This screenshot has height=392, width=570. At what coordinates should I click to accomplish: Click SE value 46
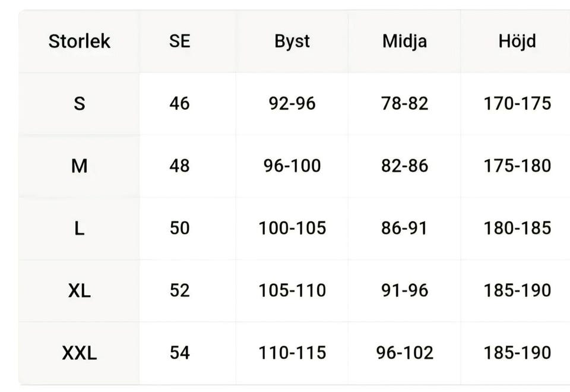click(179, 104)
